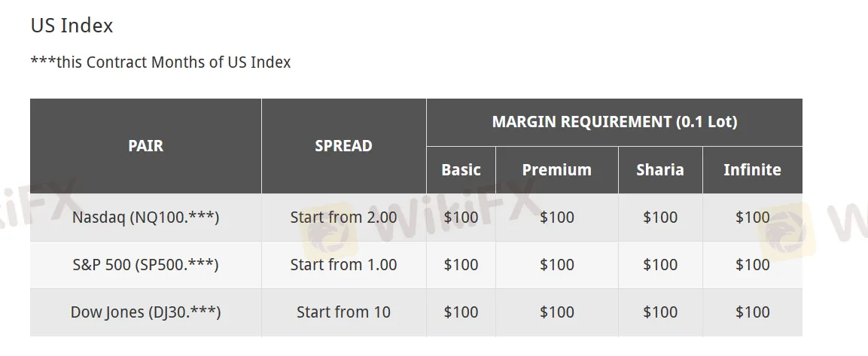Click Dow Jones' Infinite margin $100 cell

click(751, 312)
